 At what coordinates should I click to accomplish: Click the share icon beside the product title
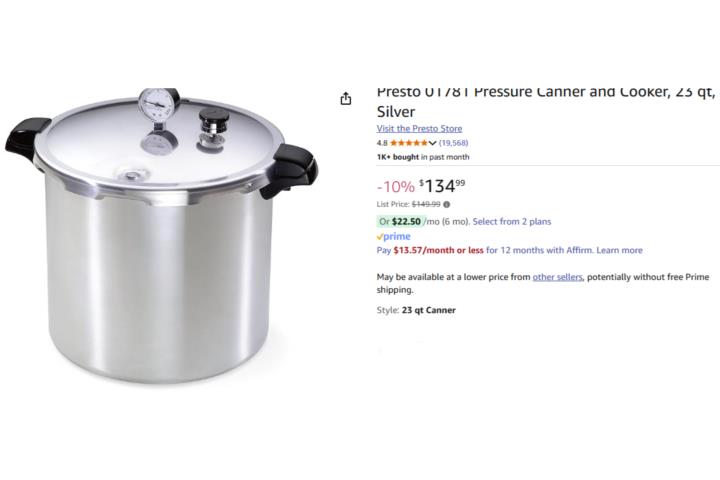[x=346, y=98]
